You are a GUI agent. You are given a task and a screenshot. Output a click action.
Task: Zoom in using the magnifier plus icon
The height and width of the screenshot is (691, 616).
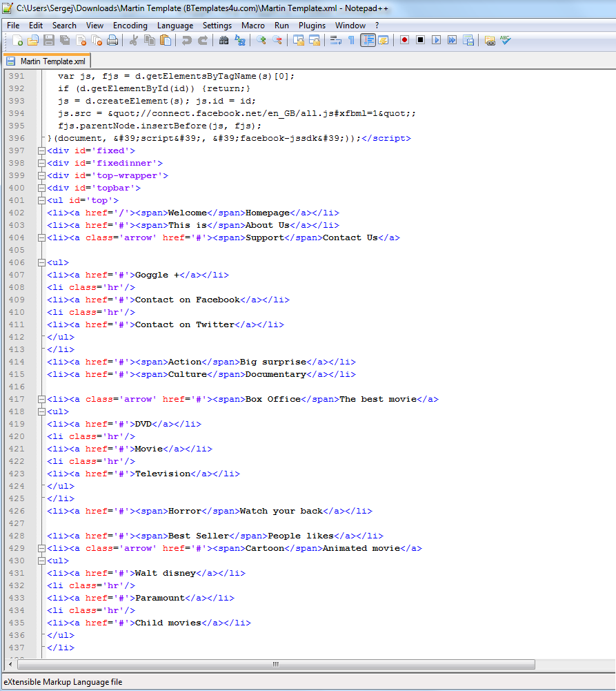click(261, 41)
